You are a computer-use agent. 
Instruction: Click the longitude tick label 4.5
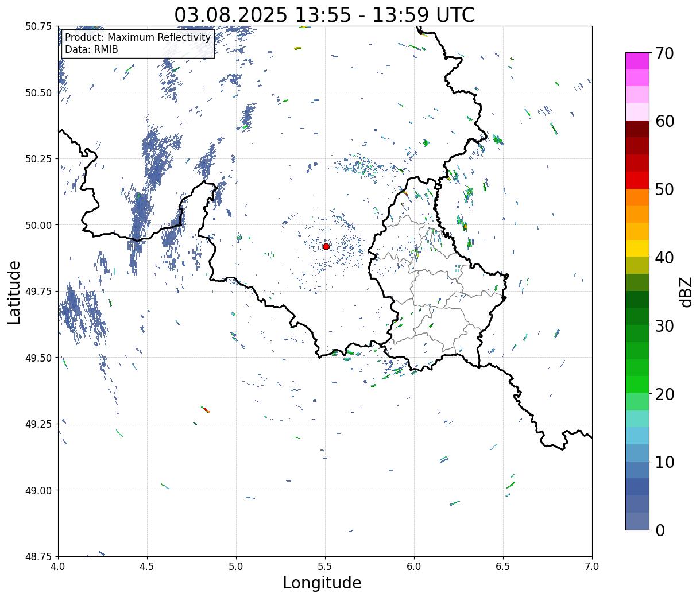147,567
